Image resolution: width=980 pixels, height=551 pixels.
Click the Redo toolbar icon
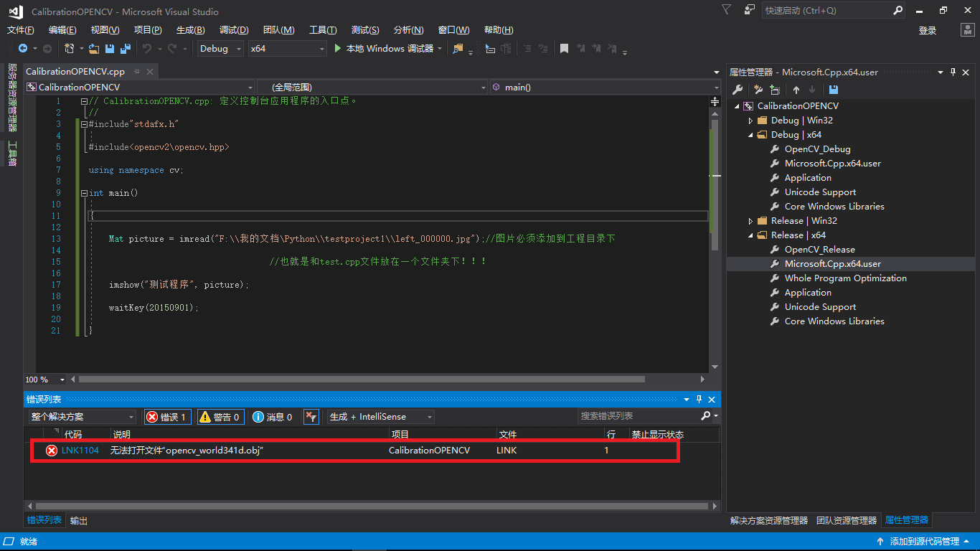pyautogui.click(x=172, y=49)
